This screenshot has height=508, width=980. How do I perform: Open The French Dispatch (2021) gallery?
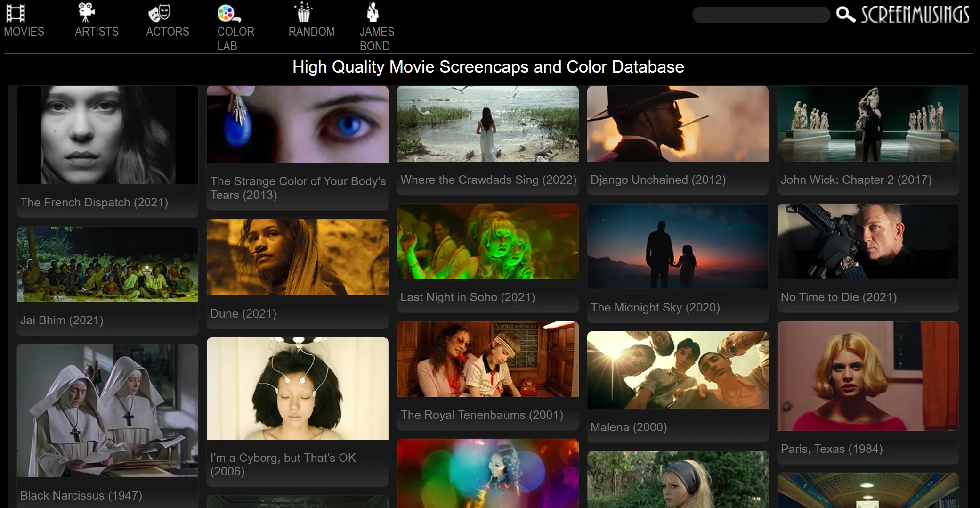pos(107,135)
